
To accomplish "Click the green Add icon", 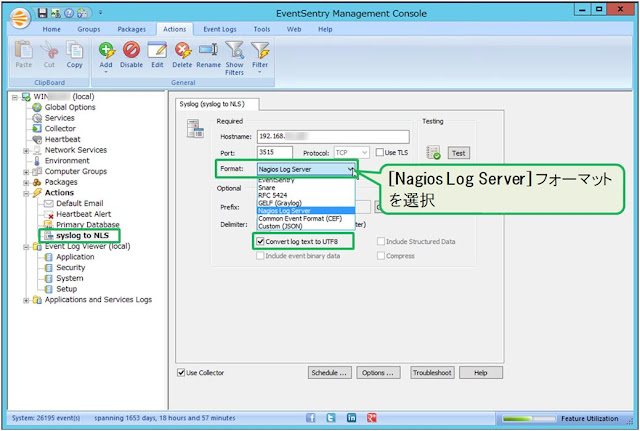I will (106, 50).
